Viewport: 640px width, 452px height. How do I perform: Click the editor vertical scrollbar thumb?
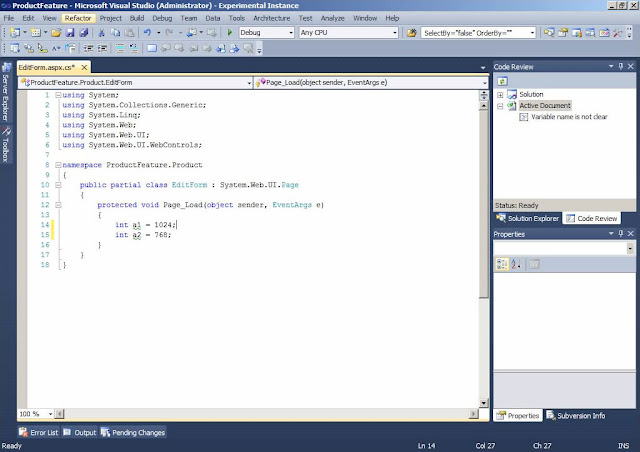(x=484, y=203)
